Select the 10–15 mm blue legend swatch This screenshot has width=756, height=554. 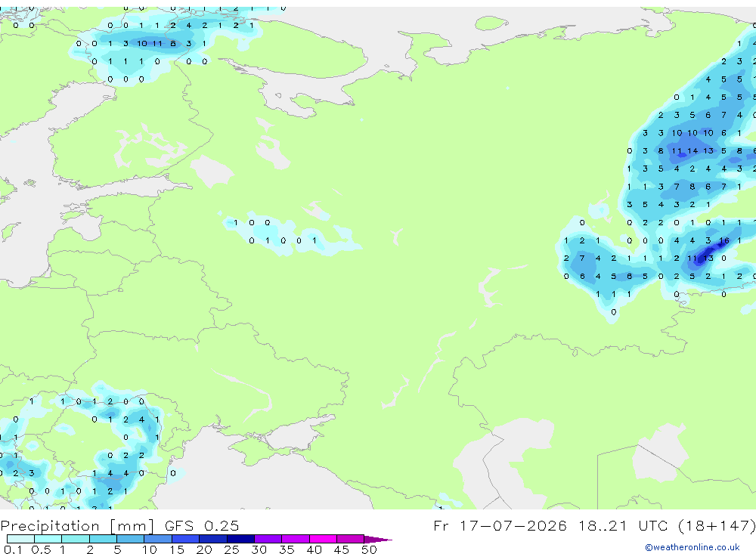pos(158,539)
